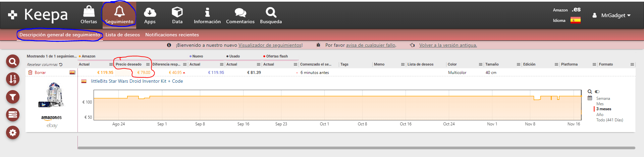This screenshot has height=157, width=644.
Task: Open the Tamaño column menu
Action: 519,65
